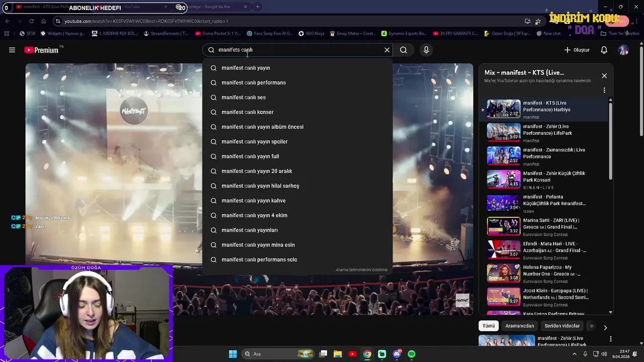Screen dimensions: 644x362
Task: Close the Mix playlist panel
Action: [x=604, y=76]
